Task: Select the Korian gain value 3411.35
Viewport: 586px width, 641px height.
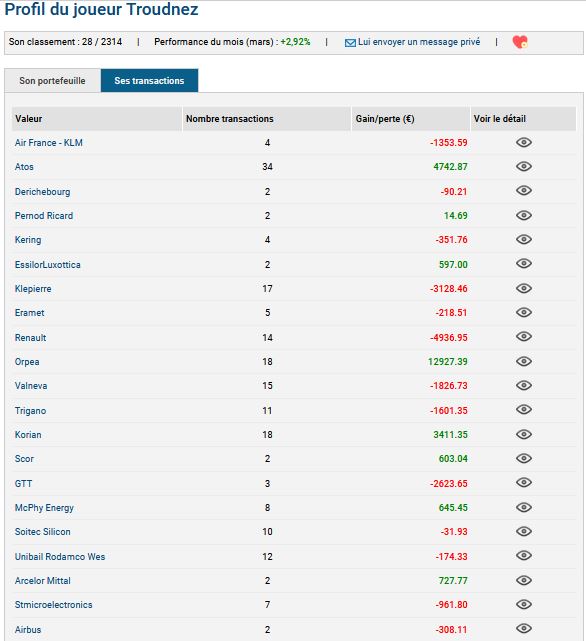Action: pyautogui.click(x=450, y=435)
